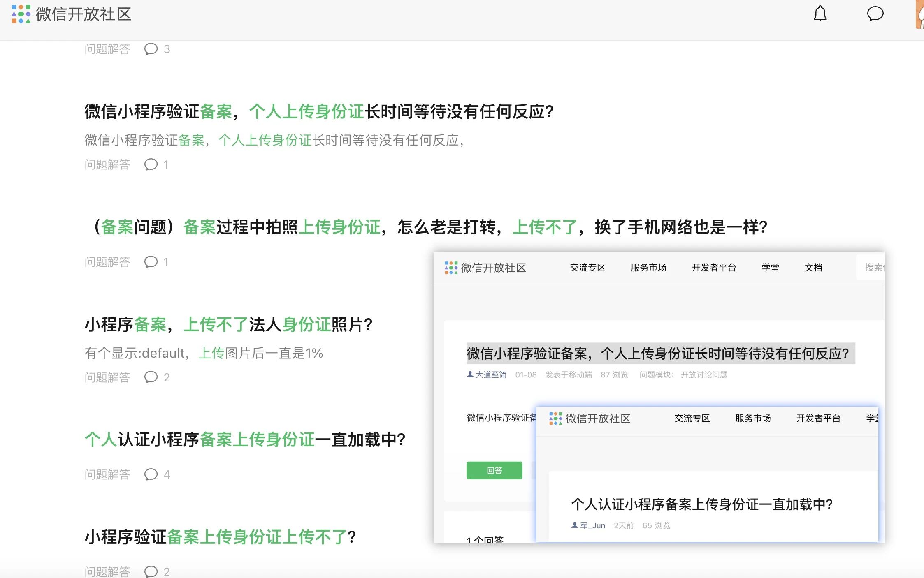Select 服务市场 in preview navigation
This screenshot has height=578, width=924.
(648, 268)
